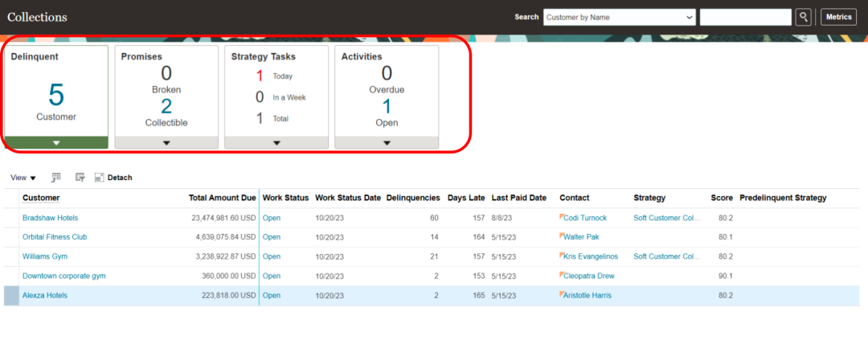Screen dimensions: 868x344
Task: Click the 0 Overdue activities count
Action: click(x=387, y=73)
